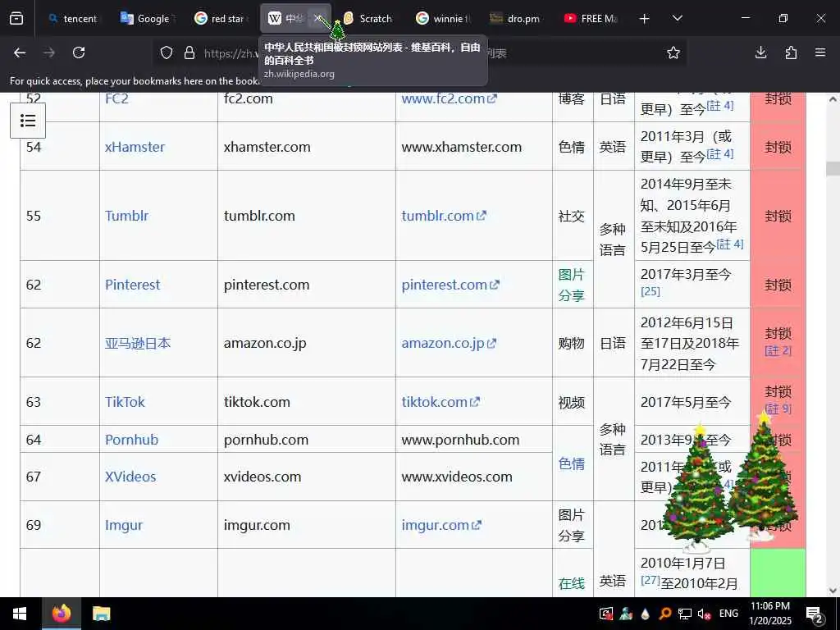Follow external link tiktok.com

[441, 402]
